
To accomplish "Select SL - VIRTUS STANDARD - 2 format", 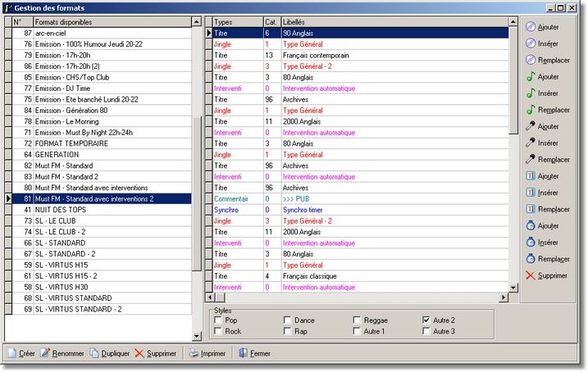I will (x=102, y=309).
